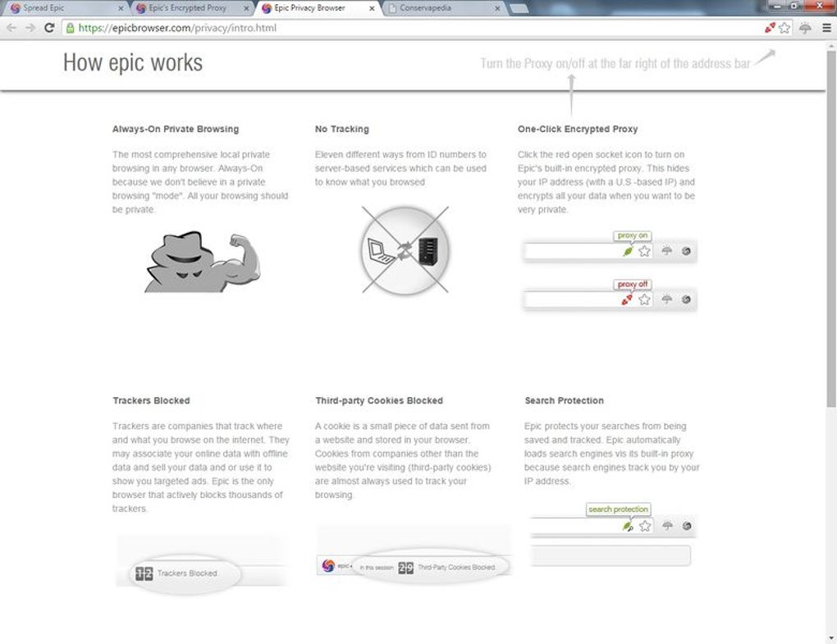Viewport: 837px width, 644px height.
Task: Click the umbrella in search protection illustration
Action: tap(667, 526)
